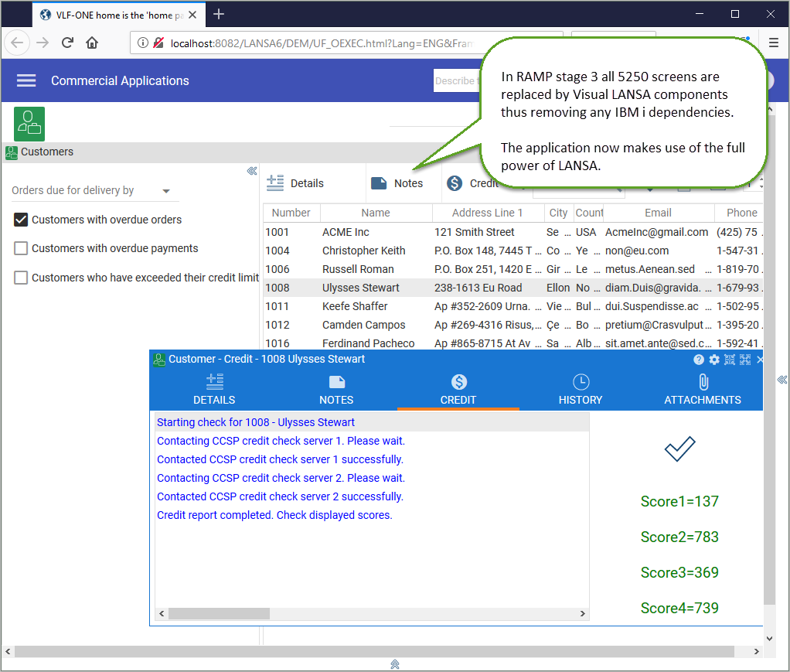790x672 pixels.
Task: Click the Score1=137 result text
Action: pos(679,502)
